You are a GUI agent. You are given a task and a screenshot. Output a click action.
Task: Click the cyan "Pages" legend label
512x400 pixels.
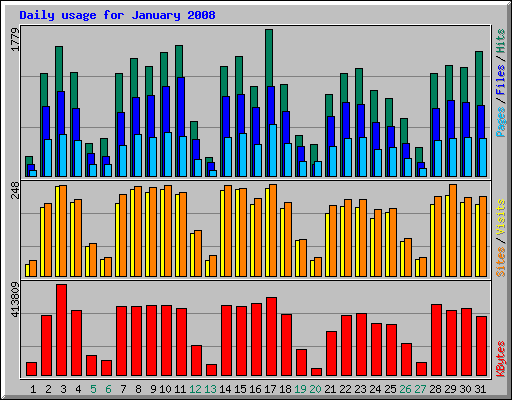click(501, 122)
